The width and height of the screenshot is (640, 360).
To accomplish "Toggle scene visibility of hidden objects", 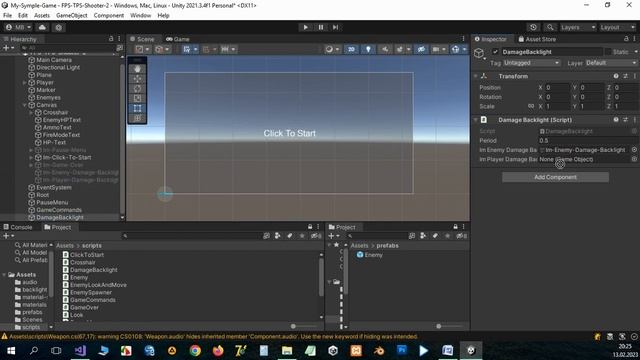I will coord(421,49).
